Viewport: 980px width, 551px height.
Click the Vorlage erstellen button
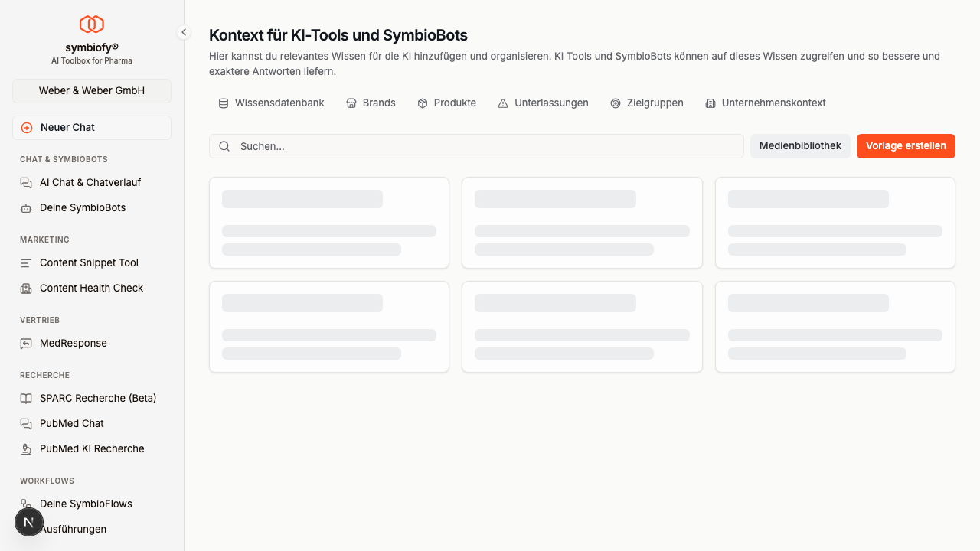tap(906, 146)
